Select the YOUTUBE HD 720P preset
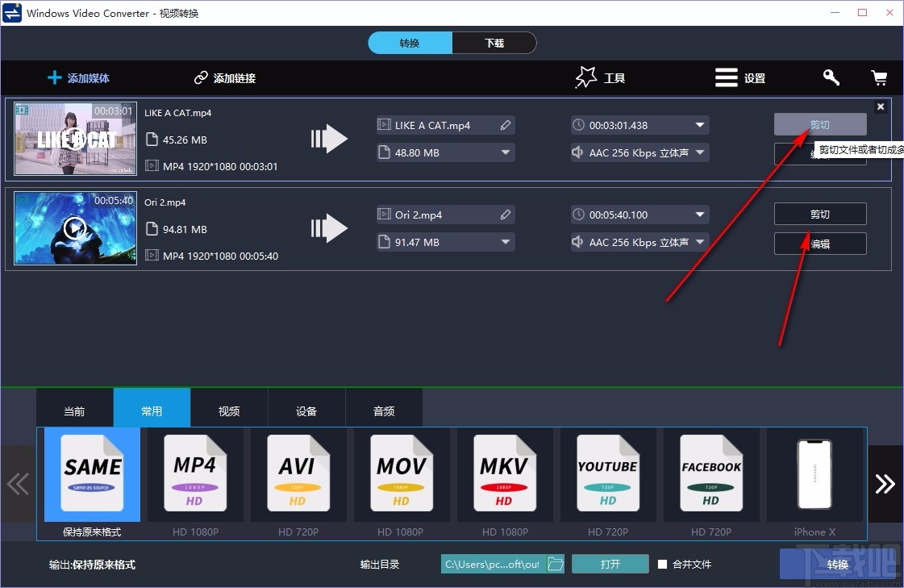This screenshot has width=904, height=588. 607,474
